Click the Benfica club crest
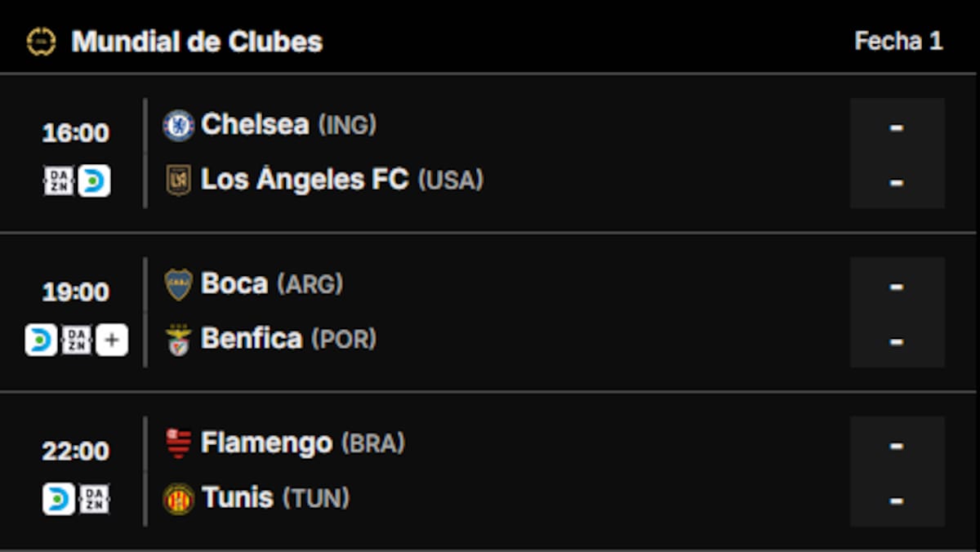Image resolution: width=980 pixels, height=552 pixels. [178, 340]
